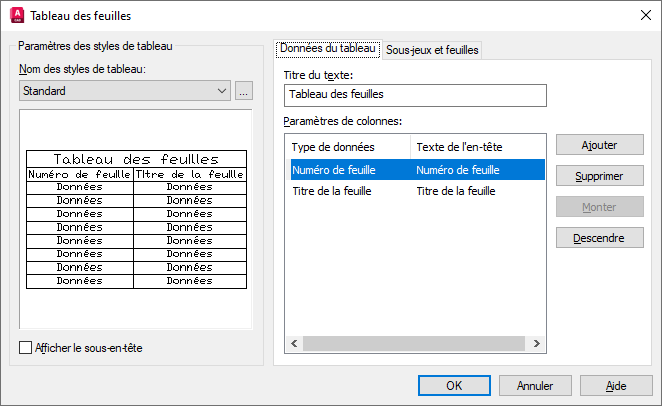Click the Titre du texte input field

(414, 95)
